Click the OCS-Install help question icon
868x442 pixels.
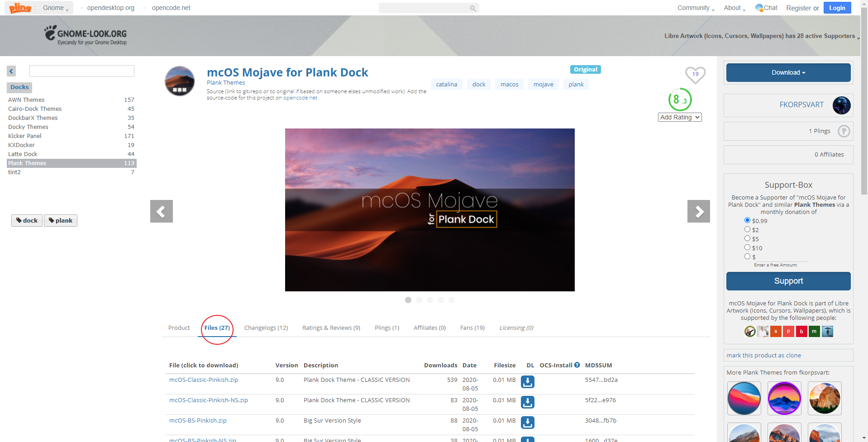577,365
